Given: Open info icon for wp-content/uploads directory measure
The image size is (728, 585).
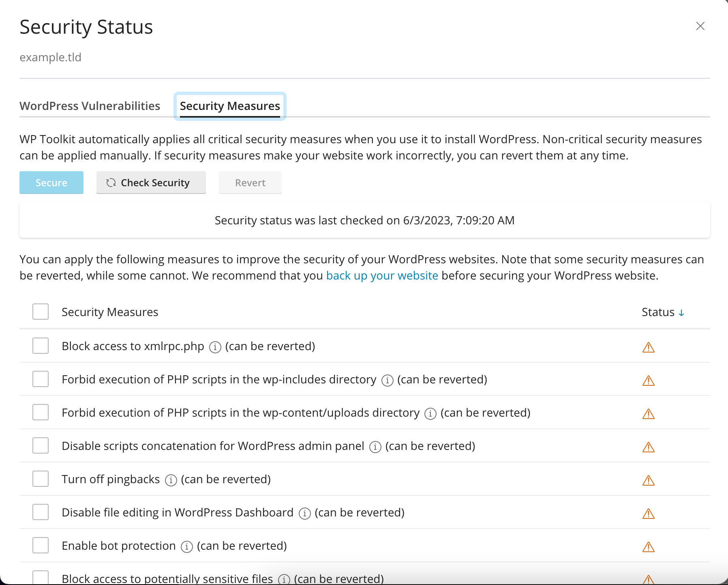Looking at the screenshot, I should point(430,414).
